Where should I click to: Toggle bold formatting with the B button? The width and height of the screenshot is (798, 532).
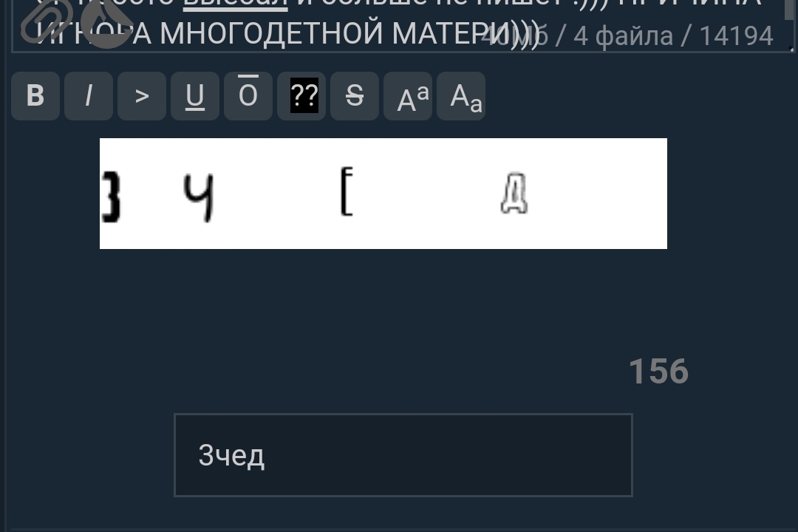[x=35, y=96]
